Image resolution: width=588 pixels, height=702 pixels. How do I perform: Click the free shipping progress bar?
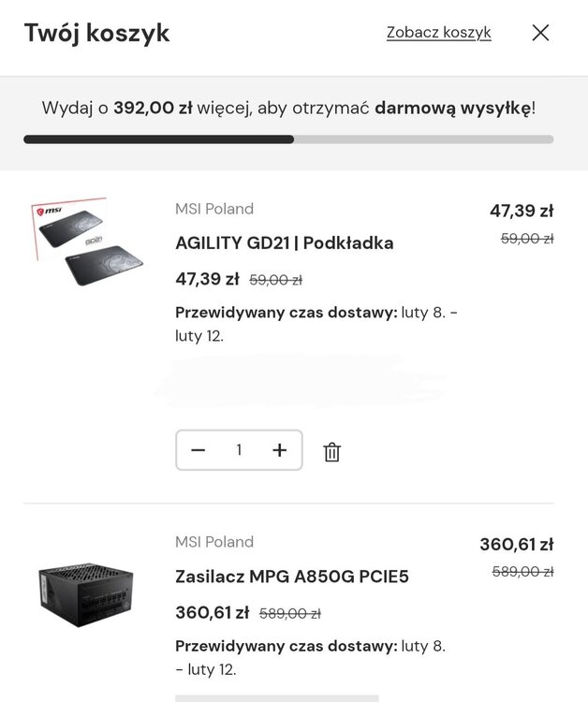pos(288,139)
